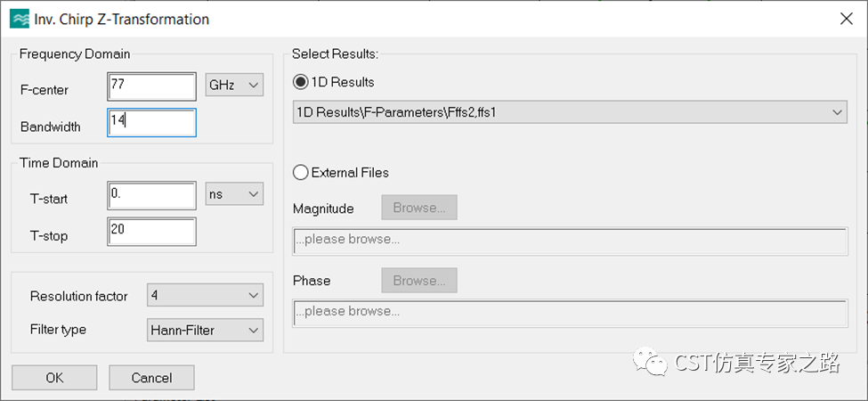
Task: Choose the External Files option
Action: 302,173
